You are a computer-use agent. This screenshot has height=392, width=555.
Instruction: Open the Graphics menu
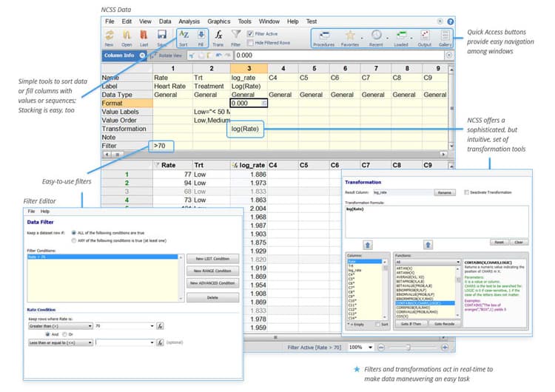pyautogui.click(x=219, y=21)
